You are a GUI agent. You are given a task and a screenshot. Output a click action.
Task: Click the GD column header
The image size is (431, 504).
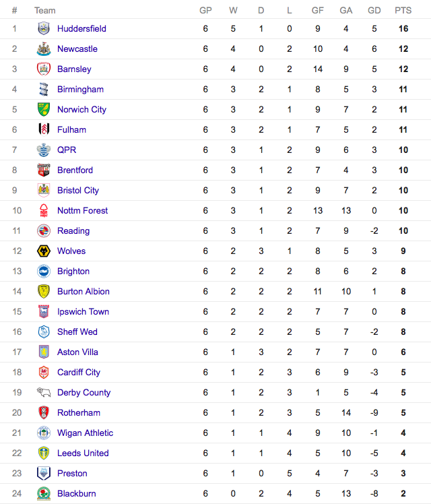[x=374, y=11]
